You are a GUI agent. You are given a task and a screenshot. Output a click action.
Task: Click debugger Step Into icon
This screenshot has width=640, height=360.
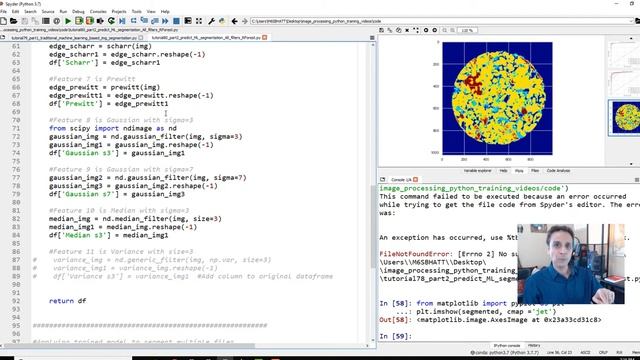(144, 21)
